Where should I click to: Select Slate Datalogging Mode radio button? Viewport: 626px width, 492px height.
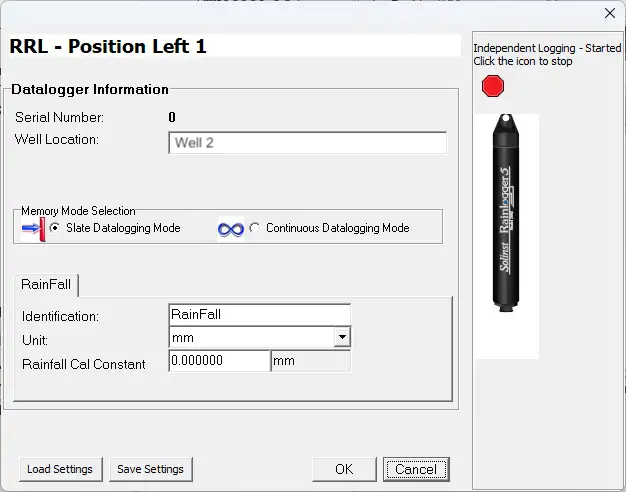55,228
